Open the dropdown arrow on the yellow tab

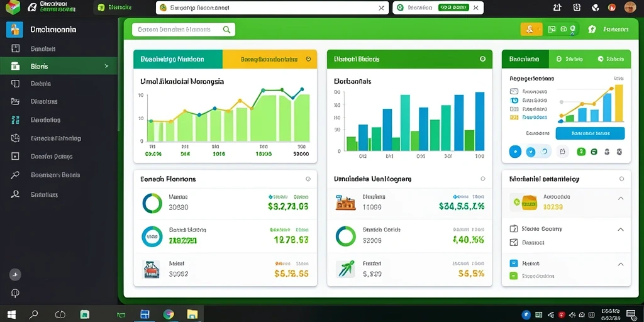point(308,59)
